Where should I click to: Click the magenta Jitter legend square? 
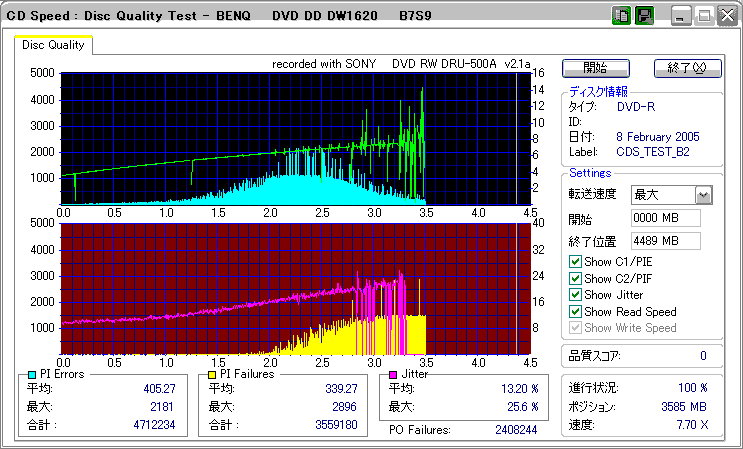(x=393, y=374)
